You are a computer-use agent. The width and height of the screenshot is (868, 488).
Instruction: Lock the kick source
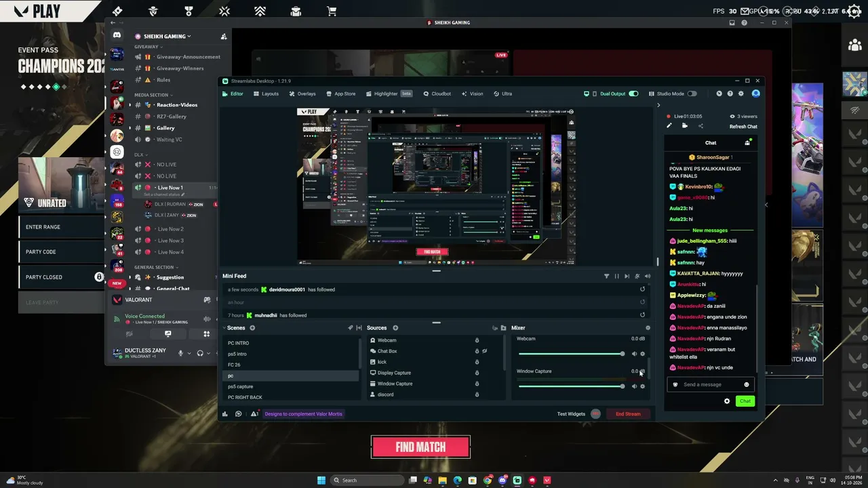[477, 362]
